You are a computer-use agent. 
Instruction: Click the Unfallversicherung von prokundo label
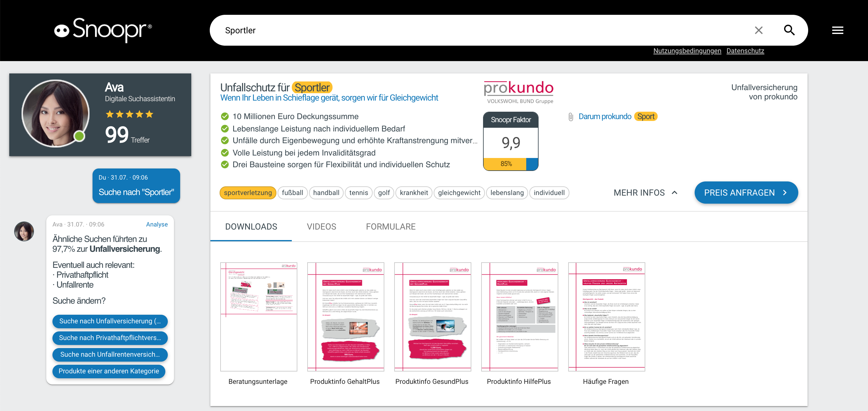click(764, 92)
